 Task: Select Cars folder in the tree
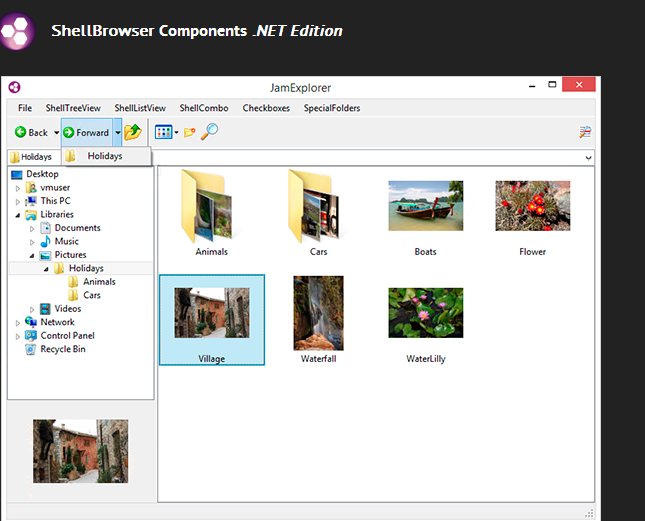92,295
